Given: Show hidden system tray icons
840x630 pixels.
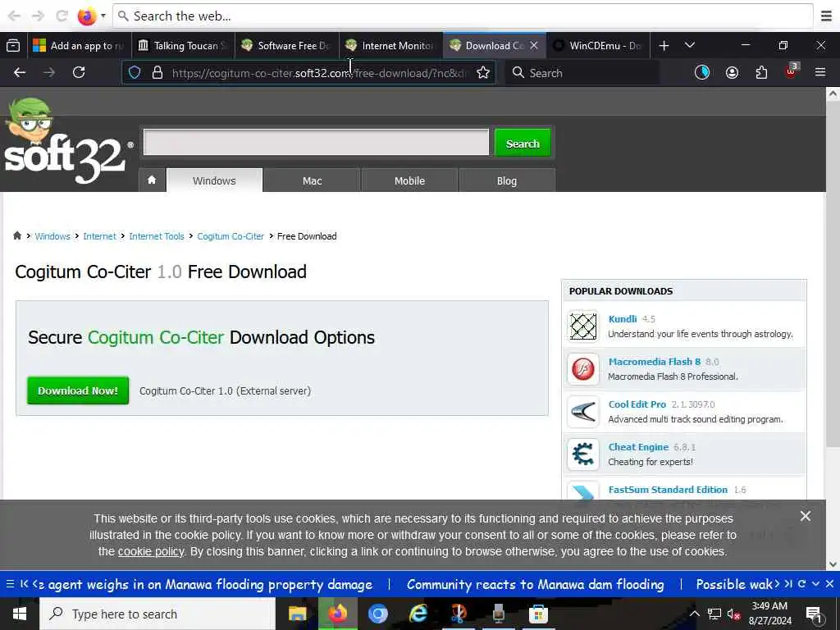Looking at the screenshot, I should [694, 614].
